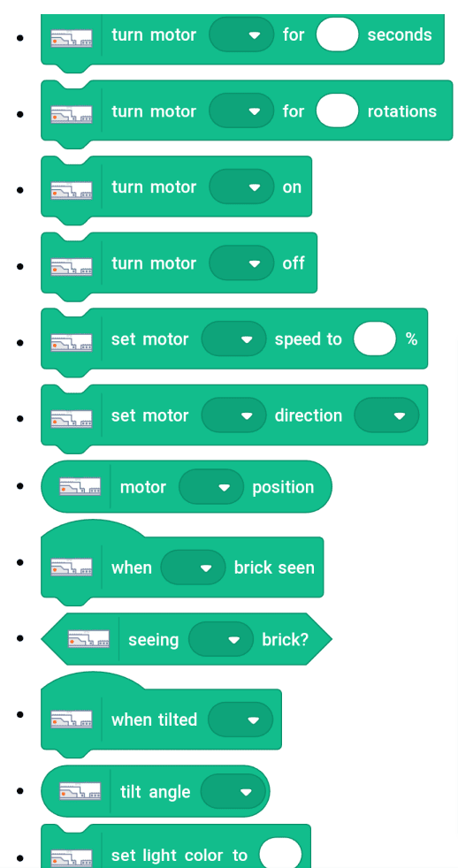Click the LEGO icon on 'motor position' reporter block

coord(80,486)
